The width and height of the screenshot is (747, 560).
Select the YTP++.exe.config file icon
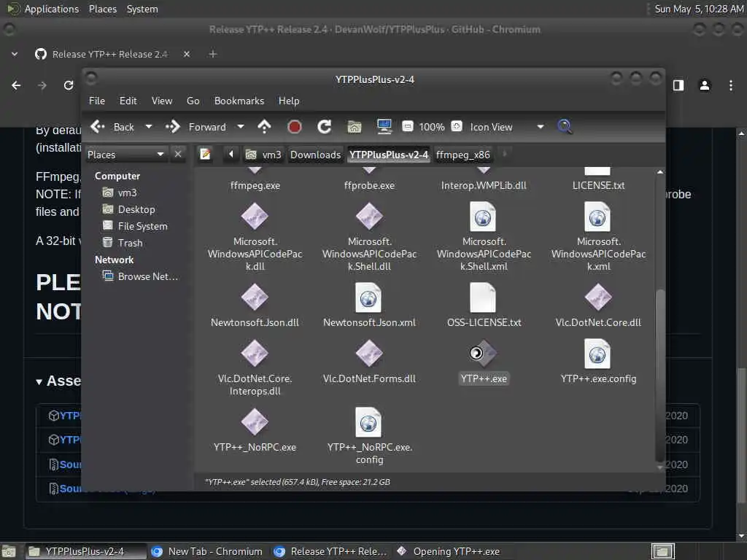597,354
